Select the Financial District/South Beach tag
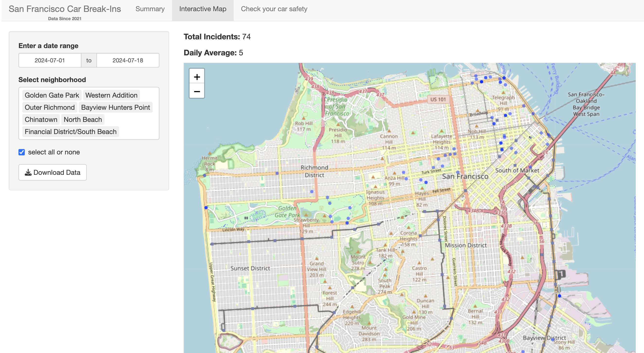Viewport: 644px width, 353px height. pos(70,132)
